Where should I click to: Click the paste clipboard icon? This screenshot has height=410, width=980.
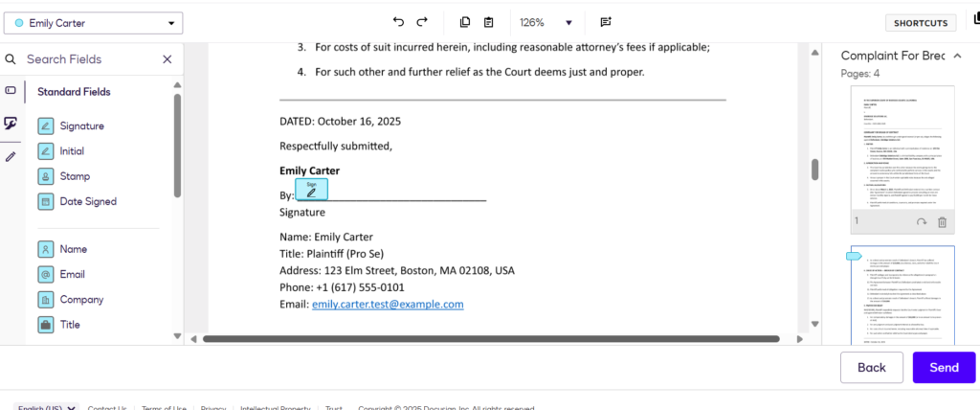click(x=489, y=22)
